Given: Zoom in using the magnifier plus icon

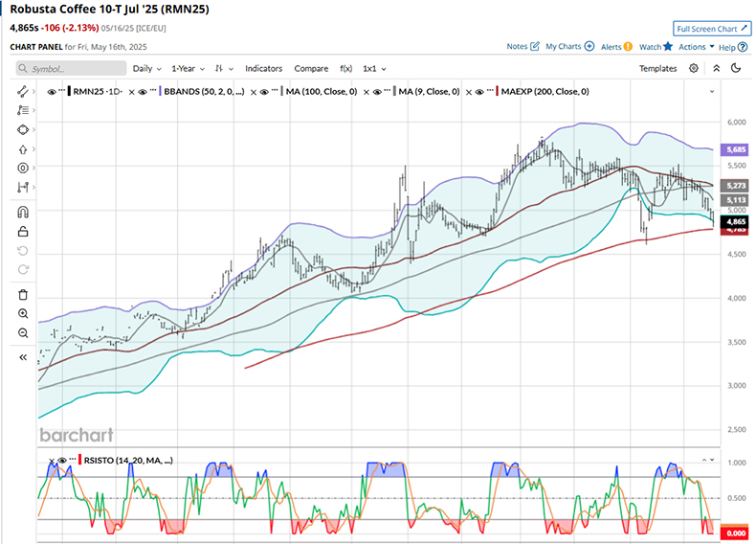Looking at the screenshot, I should [23, 313].
